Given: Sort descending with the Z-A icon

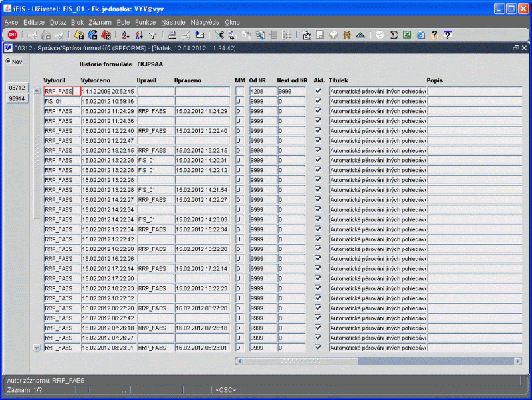Looking at the screenshot, I should tap(139, 35).
